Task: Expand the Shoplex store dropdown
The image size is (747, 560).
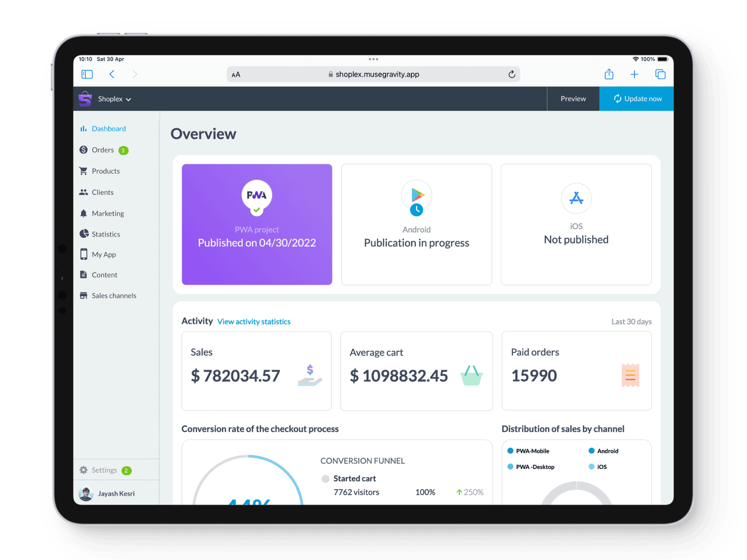Action: (115, 99)
